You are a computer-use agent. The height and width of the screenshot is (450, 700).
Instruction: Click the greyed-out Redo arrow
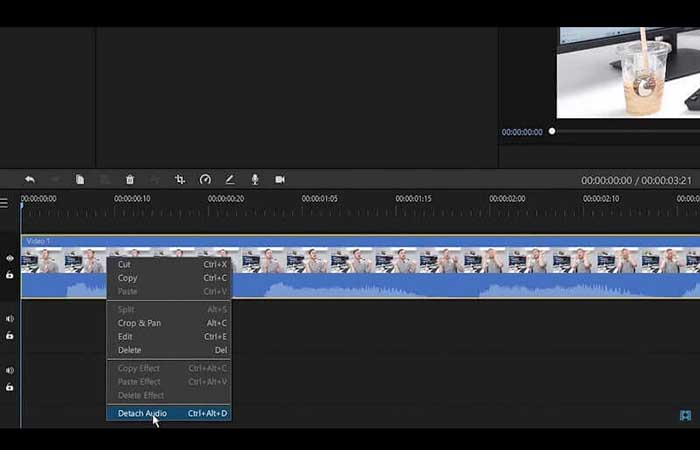click(x=55, y=179)
